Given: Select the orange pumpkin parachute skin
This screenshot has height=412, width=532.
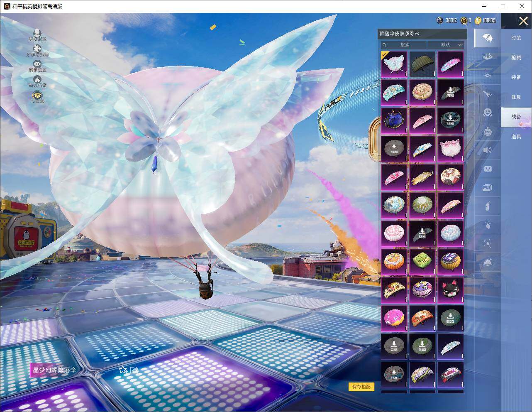Looking at the screenshot, I should (x=394, y=262).
